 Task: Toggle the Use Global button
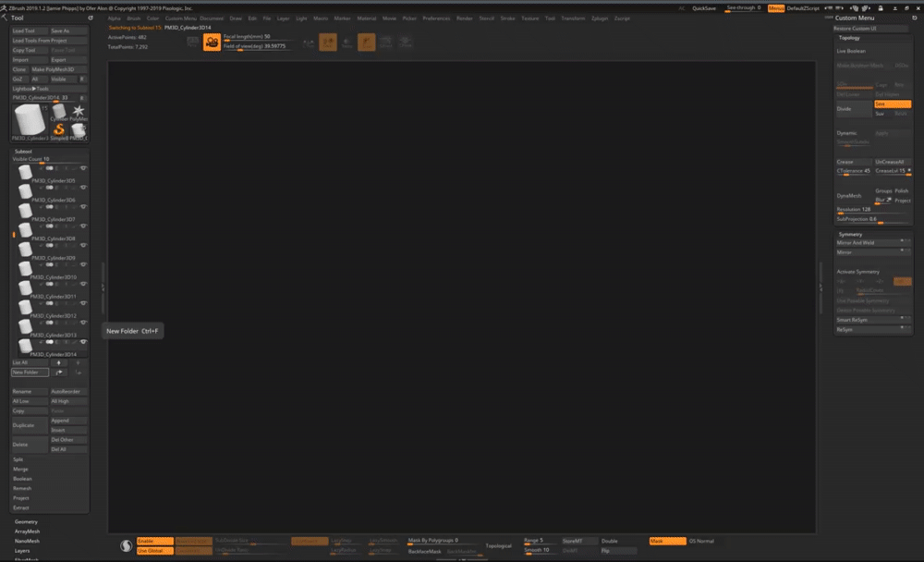(155, 551)
